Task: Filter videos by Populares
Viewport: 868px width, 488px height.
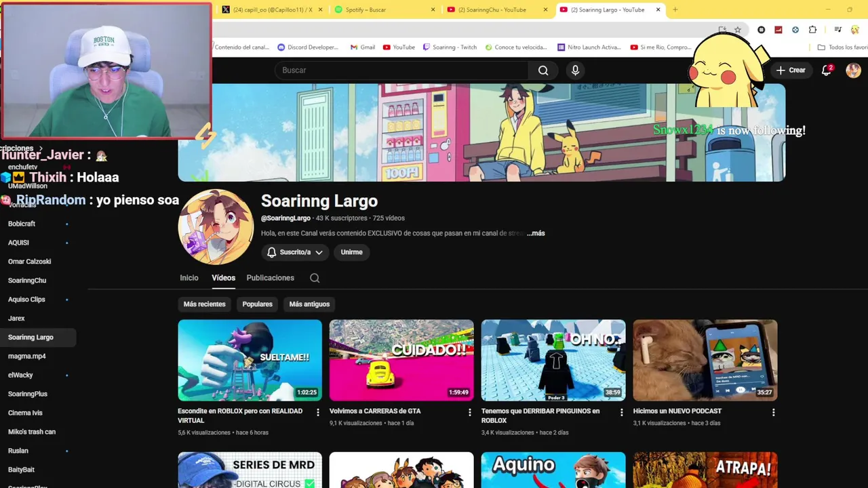Action: 257,304
